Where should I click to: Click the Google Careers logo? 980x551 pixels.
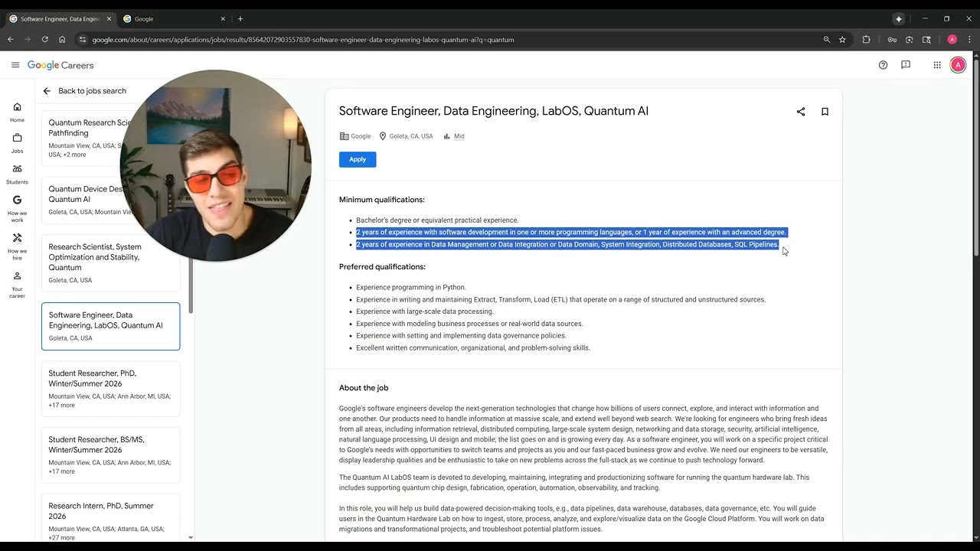(x=60, y=65)
